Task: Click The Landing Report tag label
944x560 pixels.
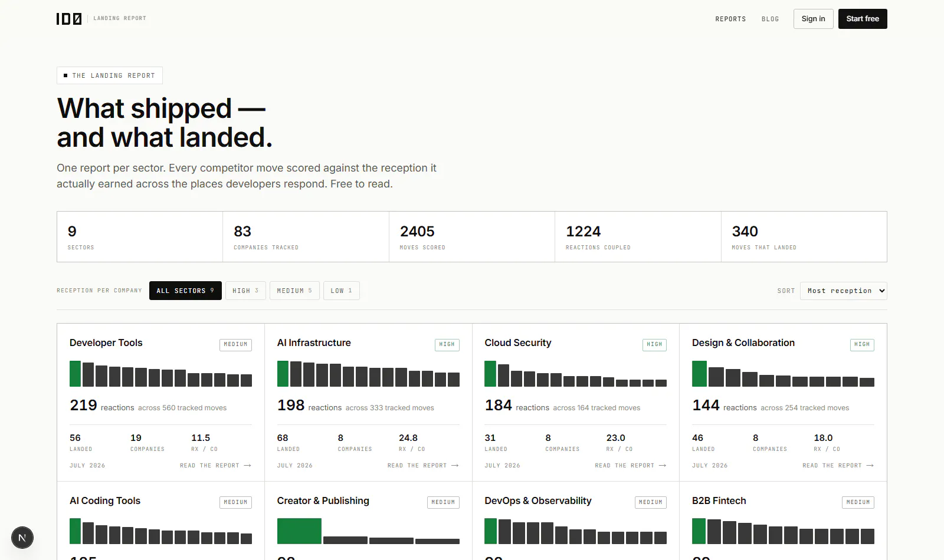Action: (110, 75)
